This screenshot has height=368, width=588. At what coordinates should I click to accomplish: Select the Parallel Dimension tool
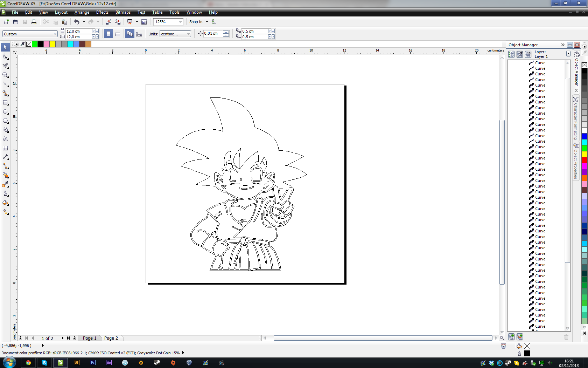[x=5, y=157]
